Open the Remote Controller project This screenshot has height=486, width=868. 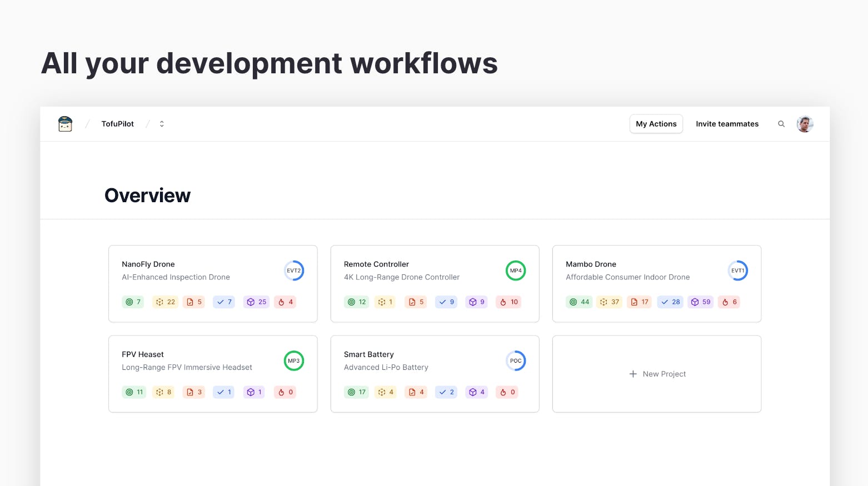click(435, 284)
